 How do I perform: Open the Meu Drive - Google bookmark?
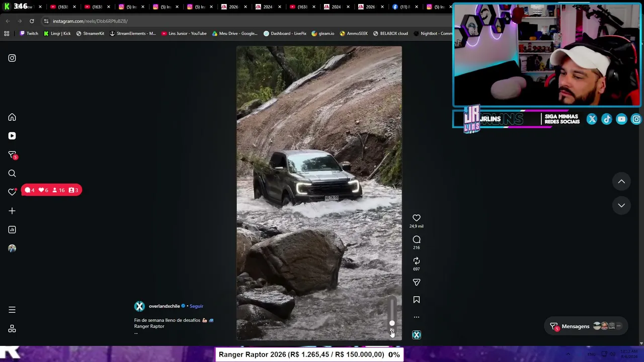pos(235,34)
